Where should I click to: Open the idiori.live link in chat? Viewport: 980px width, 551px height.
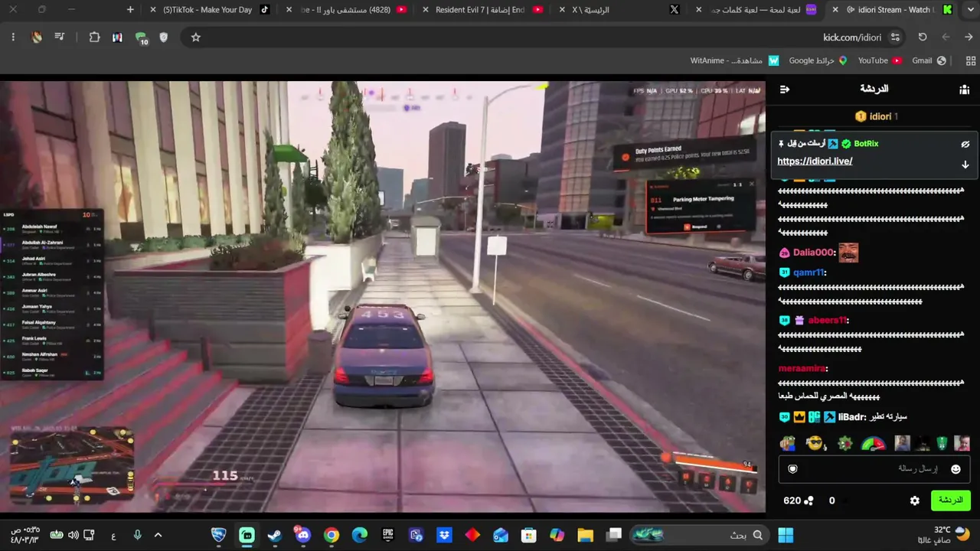tap(815, 161)
